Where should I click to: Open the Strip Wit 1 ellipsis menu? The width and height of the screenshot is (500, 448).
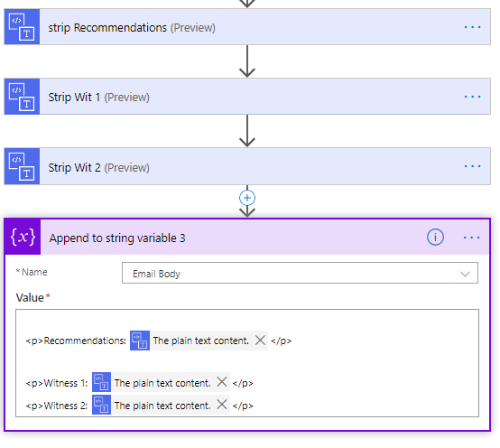tap(472, 97)
